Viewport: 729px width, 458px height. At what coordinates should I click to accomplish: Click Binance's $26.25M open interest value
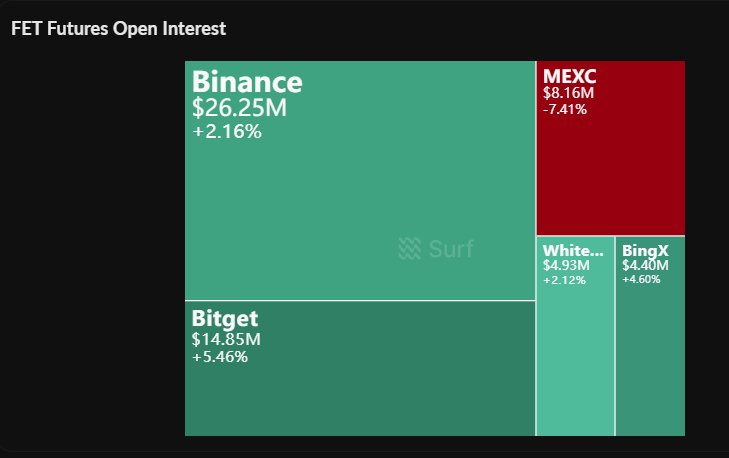[239, 108]
